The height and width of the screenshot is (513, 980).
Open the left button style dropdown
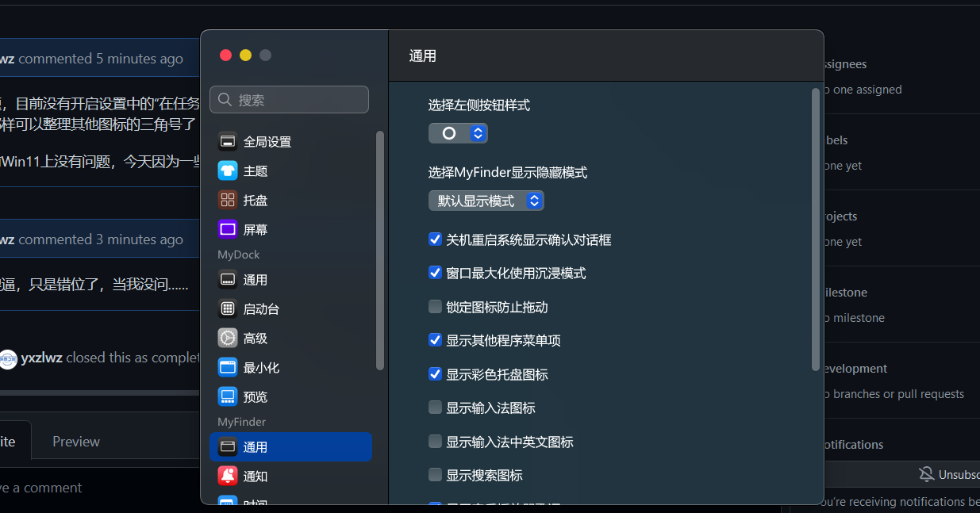click(458, 133)
